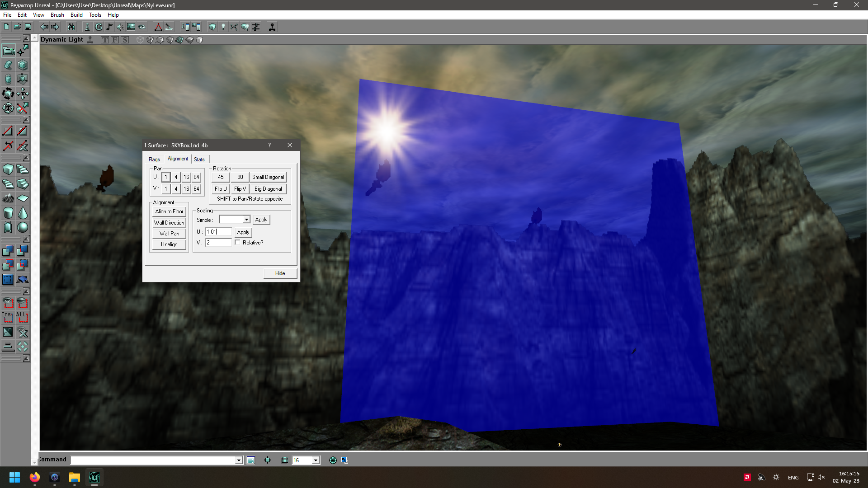
Task: Select the Cylinder brush builder
Action: tap(8, 213)
